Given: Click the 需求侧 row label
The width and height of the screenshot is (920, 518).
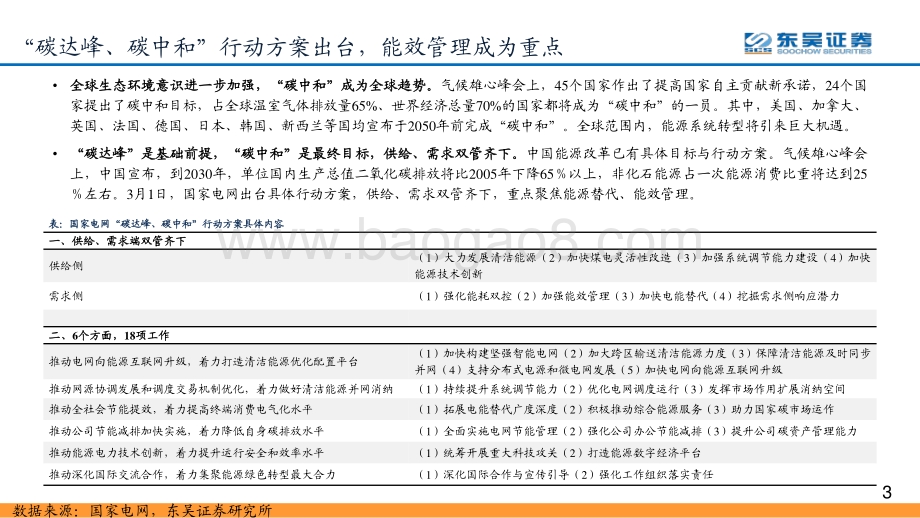Looking at the screenshot, I should 66,296.
